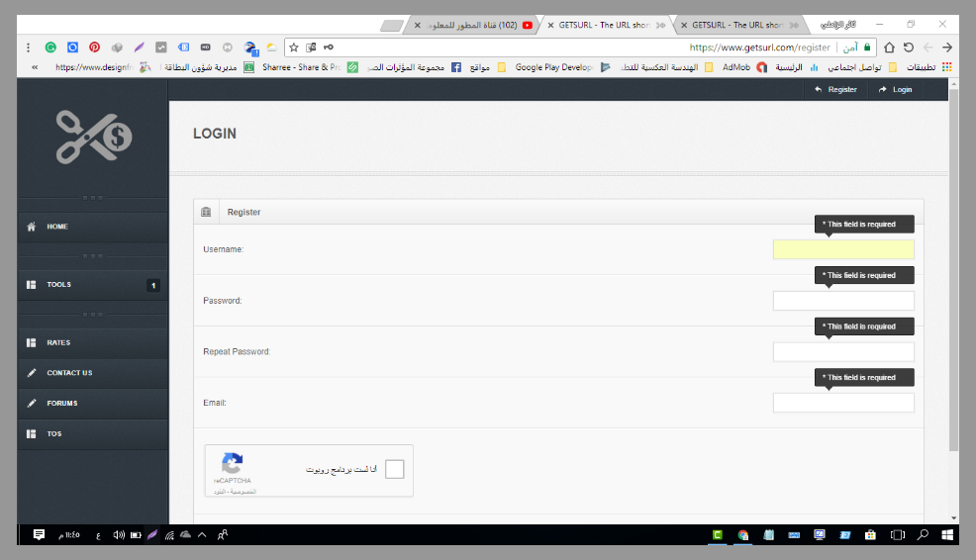Open Chrome's three-dot menu

pos(28,47)
